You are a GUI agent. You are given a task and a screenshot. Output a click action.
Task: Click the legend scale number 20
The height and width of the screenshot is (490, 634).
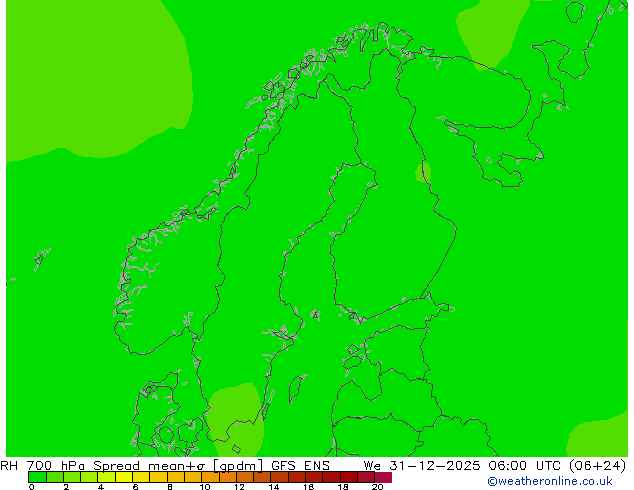point(377,487)
